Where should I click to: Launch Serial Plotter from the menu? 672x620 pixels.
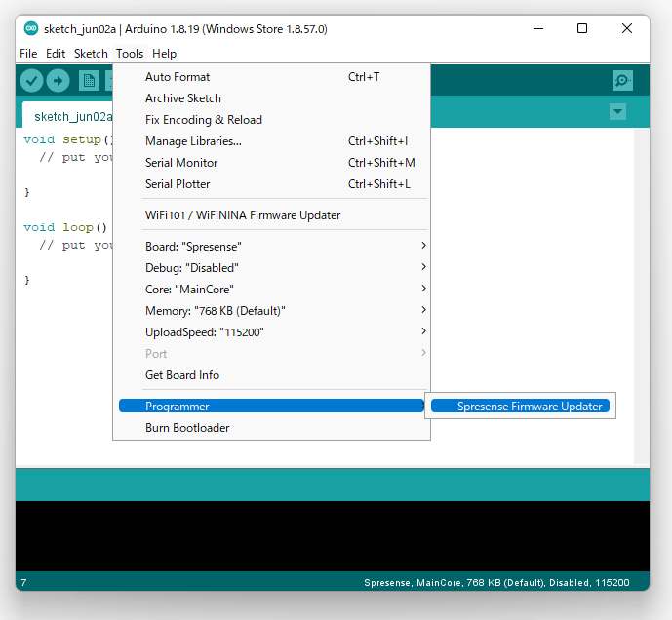pos(178,184)
